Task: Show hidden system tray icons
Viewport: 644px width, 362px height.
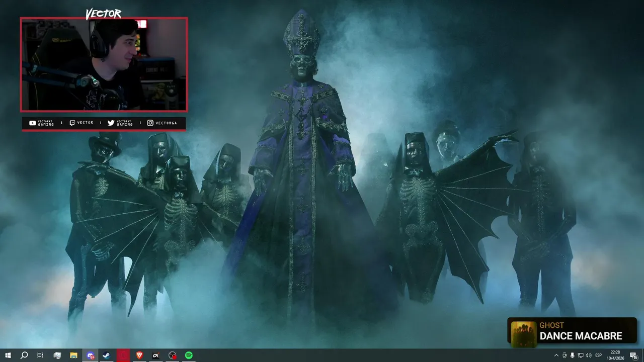Action: (556, 355)
